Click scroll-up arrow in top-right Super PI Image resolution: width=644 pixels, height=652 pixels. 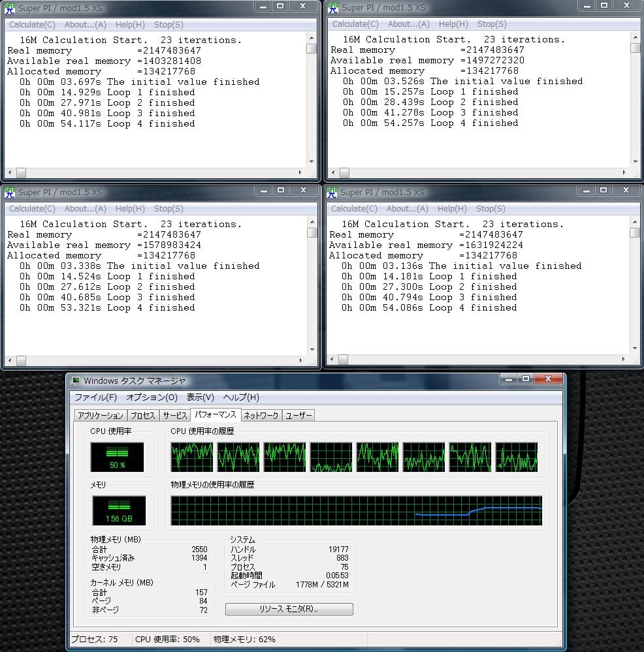pos(636,37)
